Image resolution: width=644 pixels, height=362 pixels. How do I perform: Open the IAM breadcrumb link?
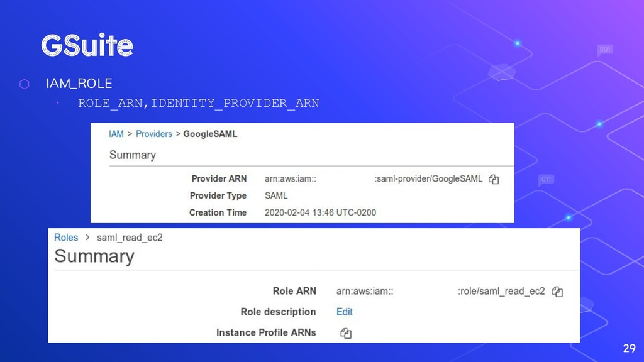click(x=116, y=134)
